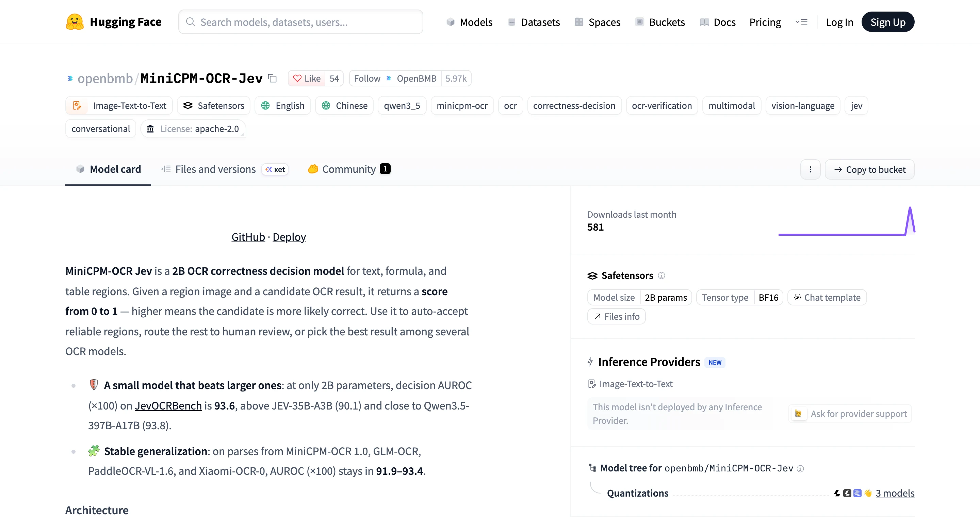Switch to Files and versions tab
This screenshot has width=980, height=517.
click(225, 169)
